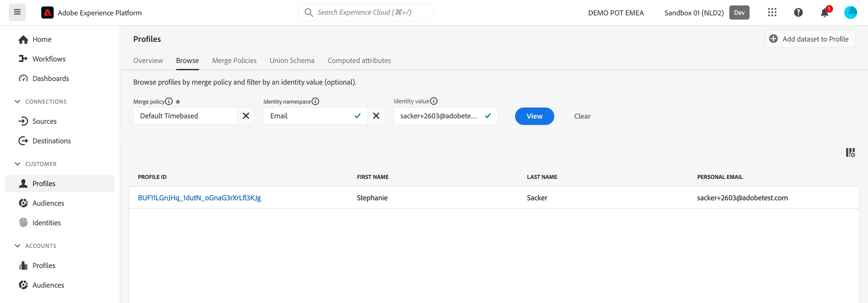Collapse the Connections section
The image size is (868, 303).
tap(17, 102)
